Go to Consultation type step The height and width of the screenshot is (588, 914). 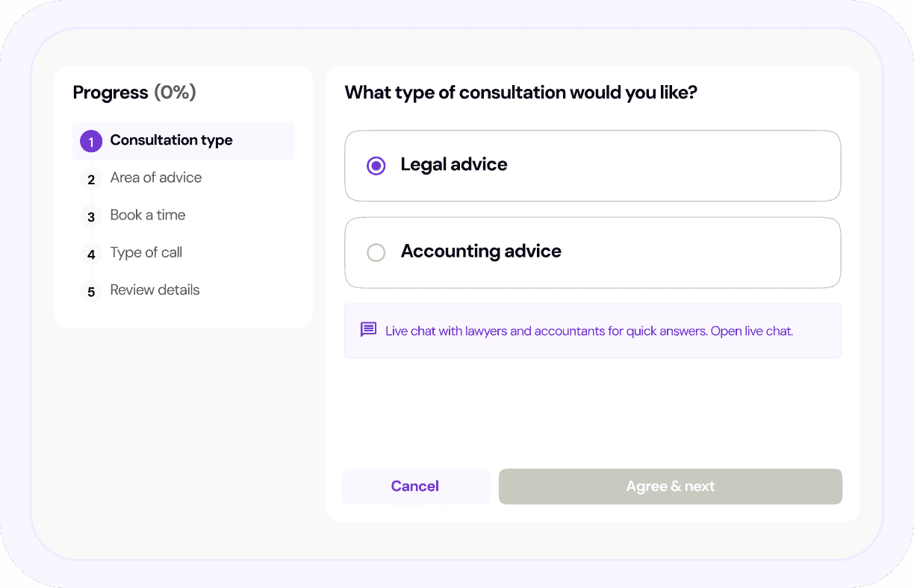click(171, 140)
